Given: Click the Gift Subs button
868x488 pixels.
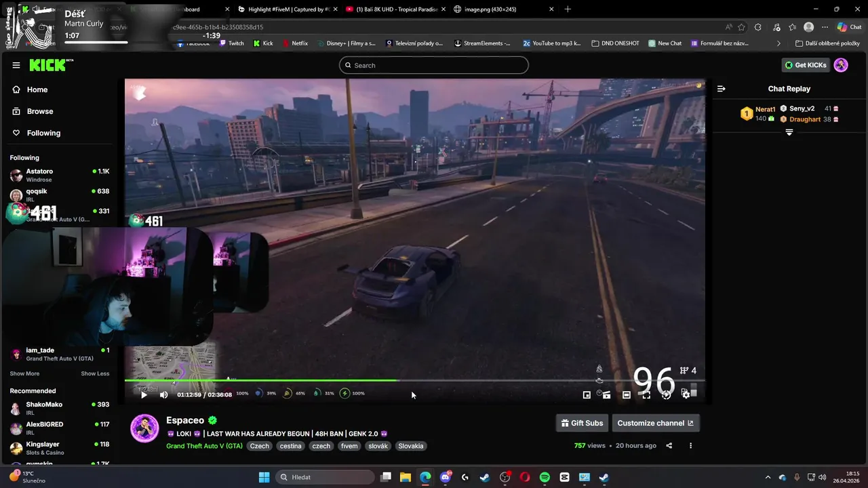Looking at the screenshot, I should click(x=582, y=423).
